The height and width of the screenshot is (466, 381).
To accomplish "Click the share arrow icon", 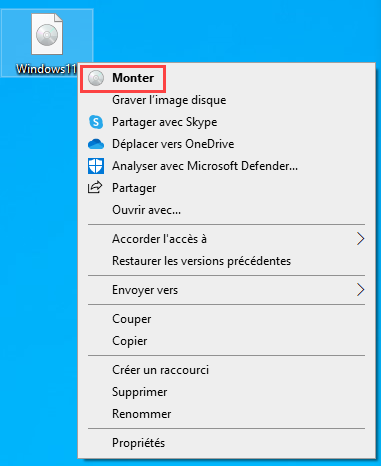I will point(95,187).
